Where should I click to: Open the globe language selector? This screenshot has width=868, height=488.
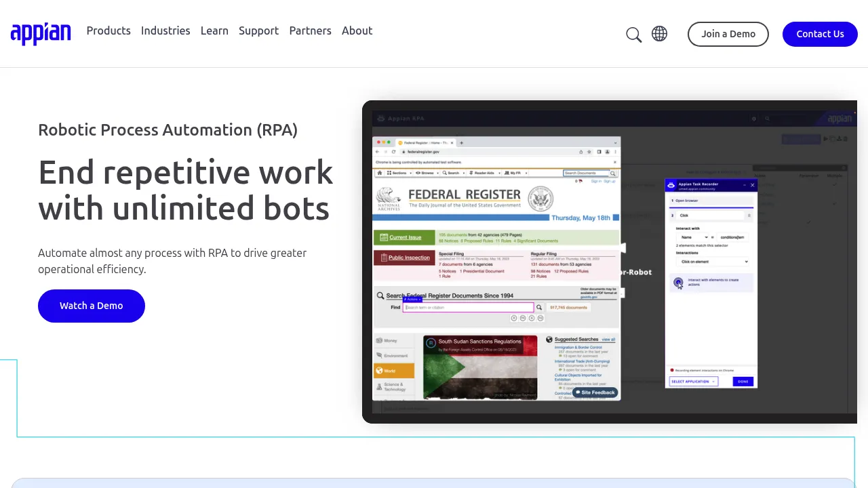(660, 34)
